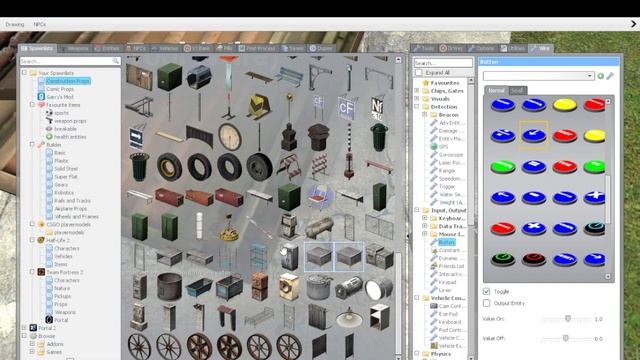Adjust the Value Off slider
Image resolution: width=640 pixels, height=360 pixels.
point(567,338)
